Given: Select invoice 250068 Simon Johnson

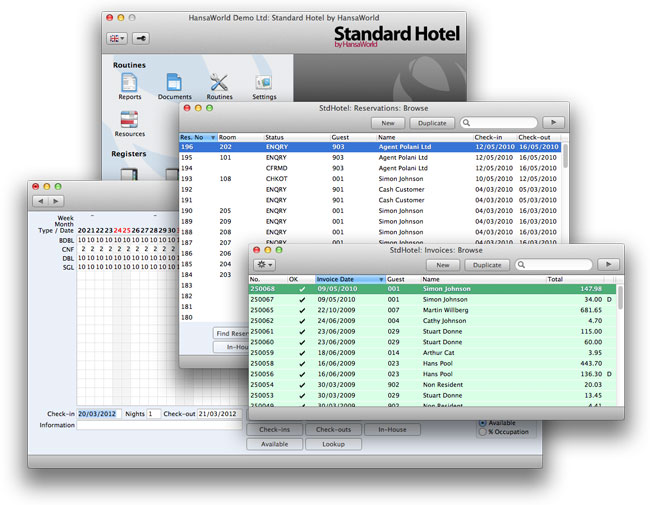Looking at the screenshot, I should click(x=432, y=289).
